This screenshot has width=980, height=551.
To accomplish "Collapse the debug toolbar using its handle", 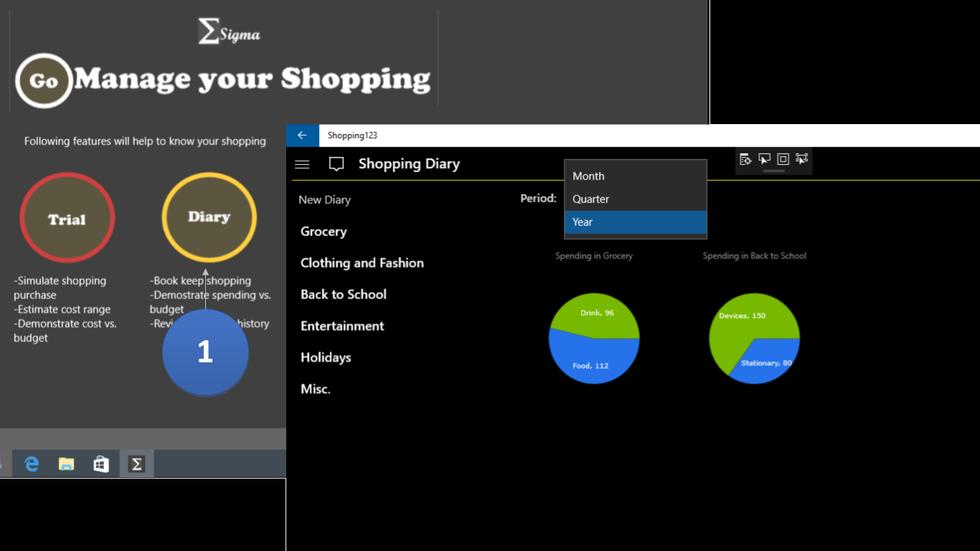I will (x=773, y=171).
